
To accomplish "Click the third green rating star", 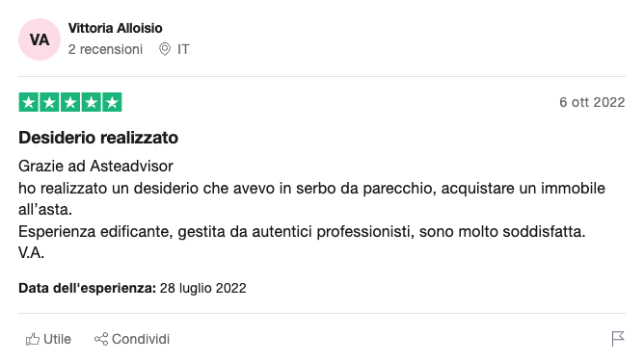I will (70, 102).
